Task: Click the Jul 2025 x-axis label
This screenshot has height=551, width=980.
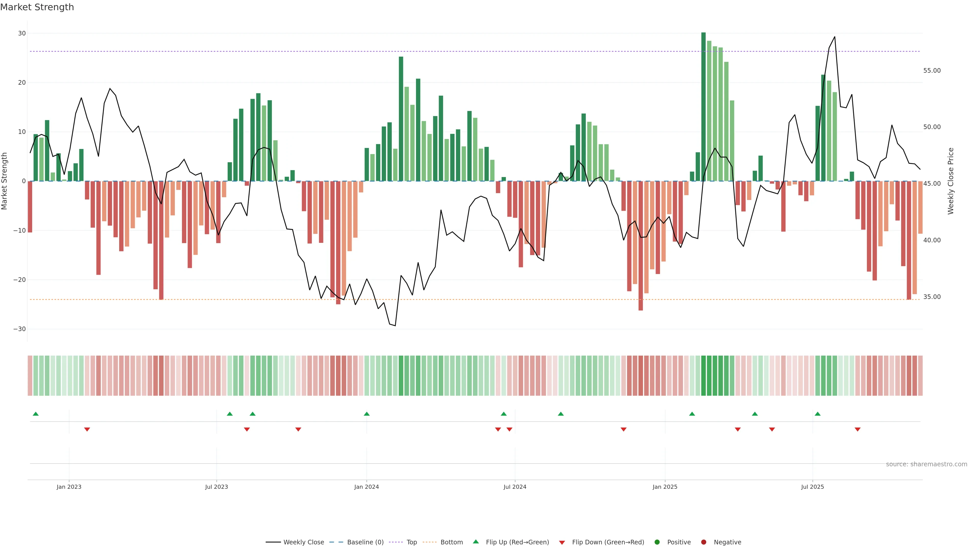Action: click(x=813, y=487)
